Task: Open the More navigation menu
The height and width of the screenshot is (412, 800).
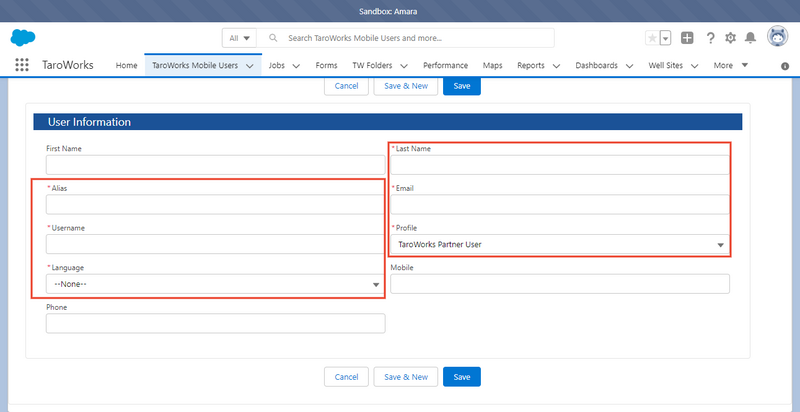Action: click(x=730, y=65)
